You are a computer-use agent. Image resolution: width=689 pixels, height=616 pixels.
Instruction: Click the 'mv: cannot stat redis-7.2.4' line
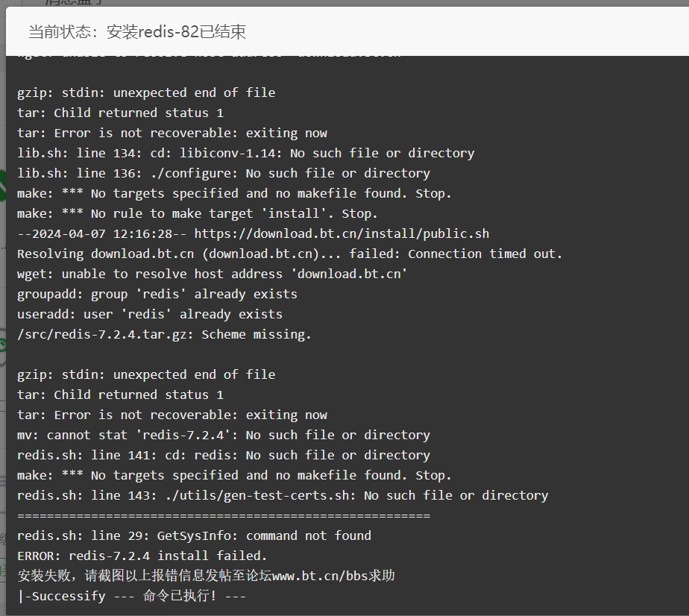(x=223, y=435)
